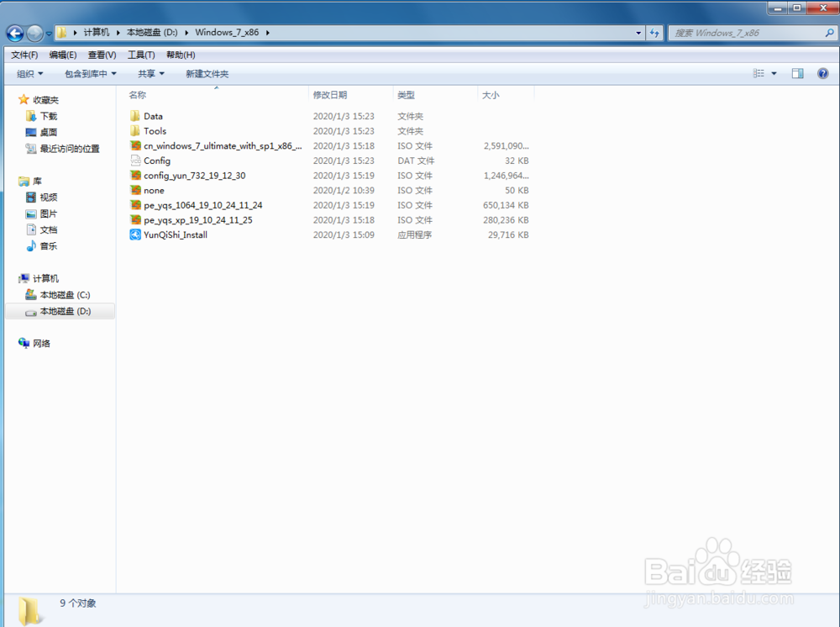Open 下载 folder in favorites
This screenshot has width=840, height=627.
(x=48, y=116)
